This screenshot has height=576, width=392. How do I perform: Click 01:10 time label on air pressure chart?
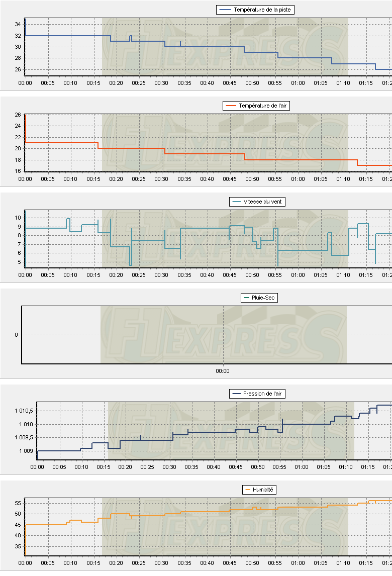pyautogui.click(x=346, y=467)
